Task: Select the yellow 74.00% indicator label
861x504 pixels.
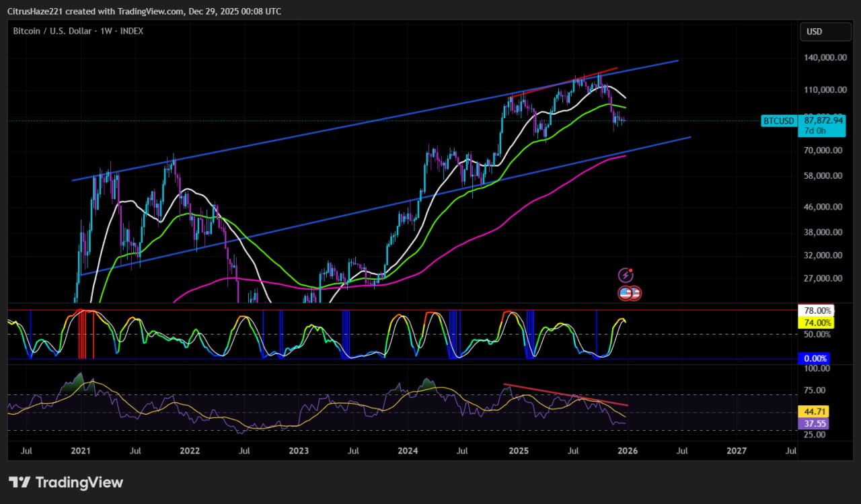Action: click(815, 323)
